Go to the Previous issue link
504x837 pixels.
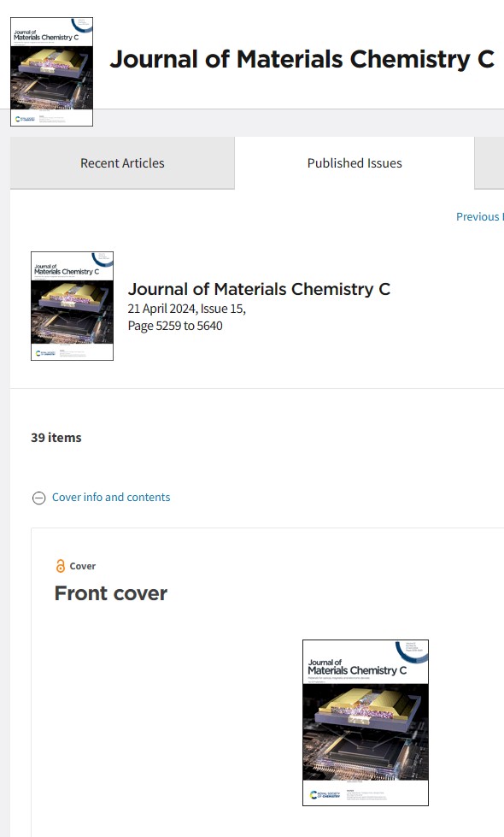tap(479, 216)
